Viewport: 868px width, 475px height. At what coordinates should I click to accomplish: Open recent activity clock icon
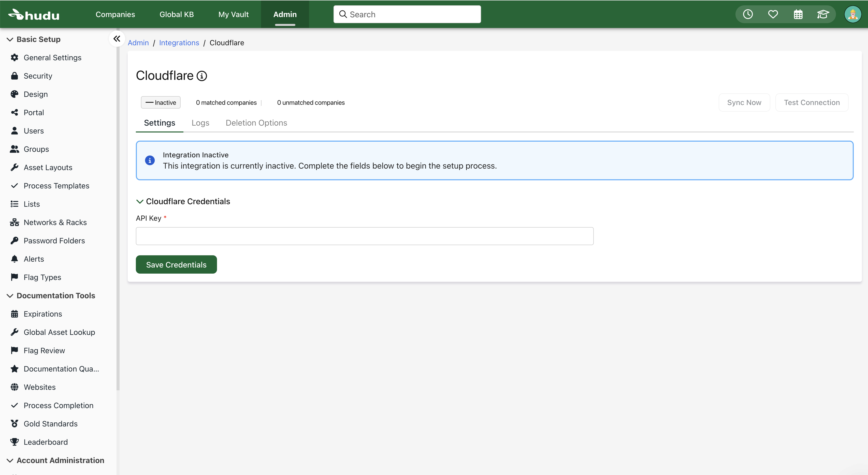748,14
